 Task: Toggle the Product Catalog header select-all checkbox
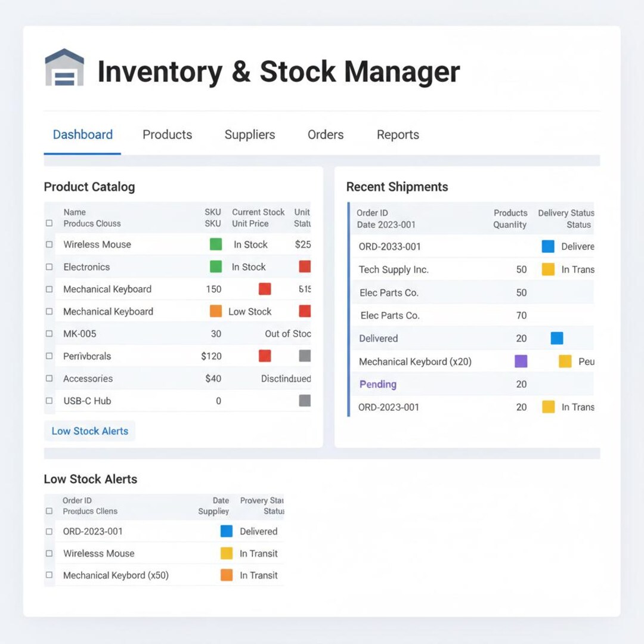(x=49, y=223)
